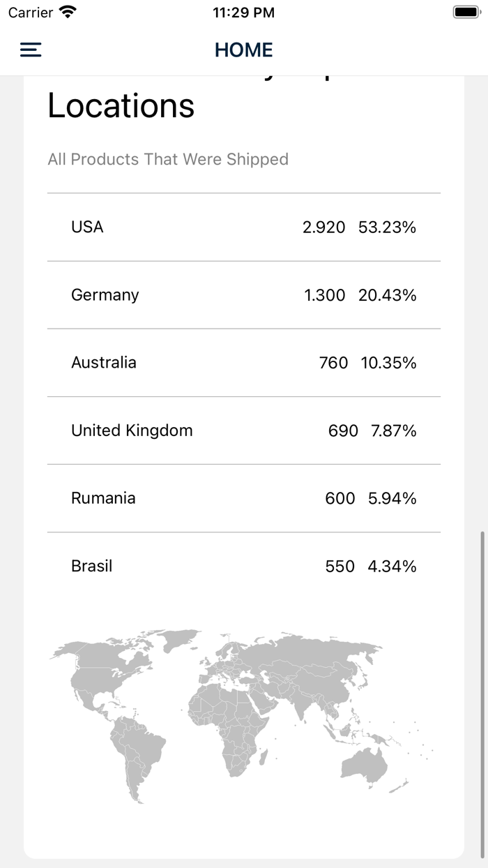Tap the Locations heading
488x868 pixels.
click(121, 106)
